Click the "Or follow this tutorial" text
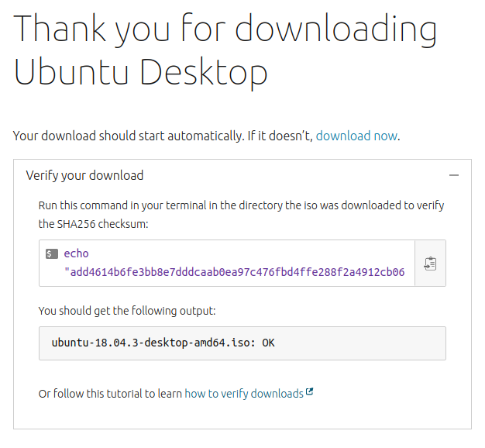This screenshot has width=485, height=448. tap(110, 394)
